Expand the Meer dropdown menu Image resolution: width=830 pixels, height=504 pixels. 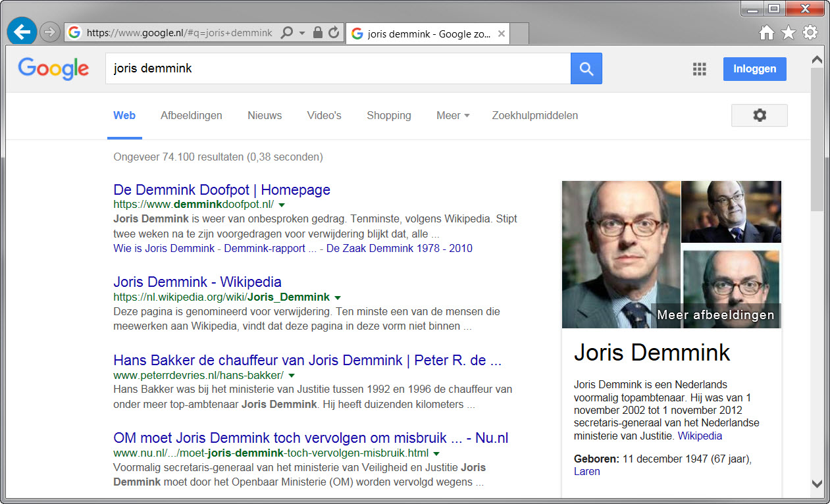click(x=453, y=116)
